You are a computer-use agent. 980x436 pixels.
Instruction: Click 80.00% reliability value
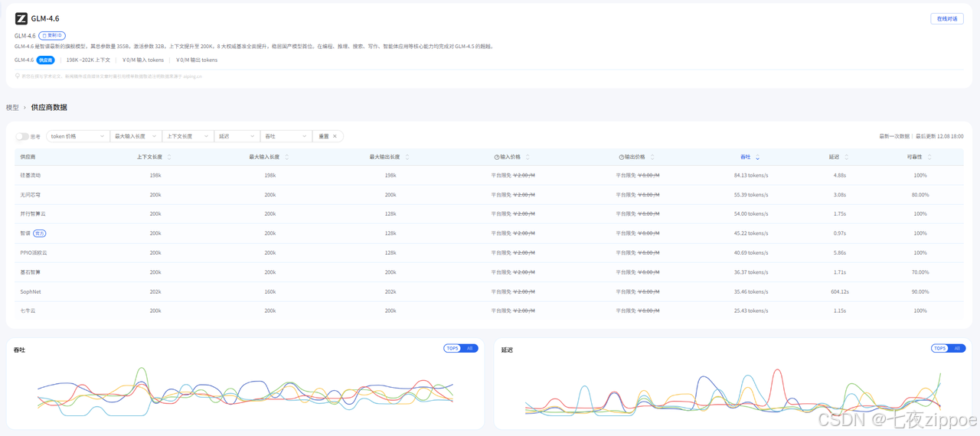[920, 194]
